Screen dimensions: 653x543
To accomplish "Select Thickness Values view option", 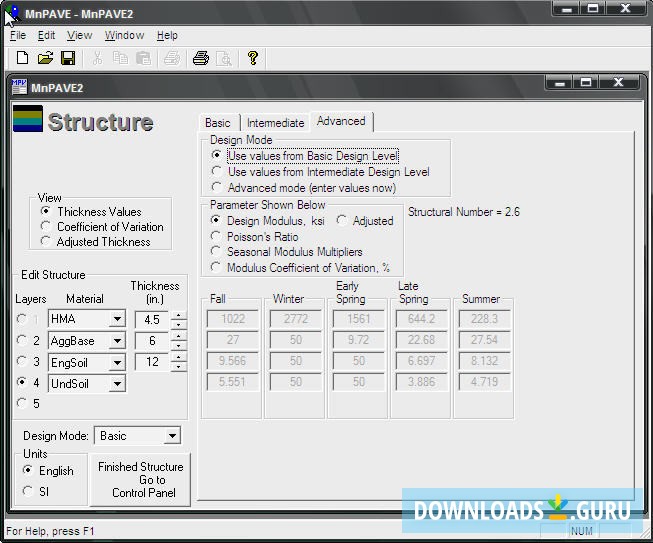I will click(91, 212).
